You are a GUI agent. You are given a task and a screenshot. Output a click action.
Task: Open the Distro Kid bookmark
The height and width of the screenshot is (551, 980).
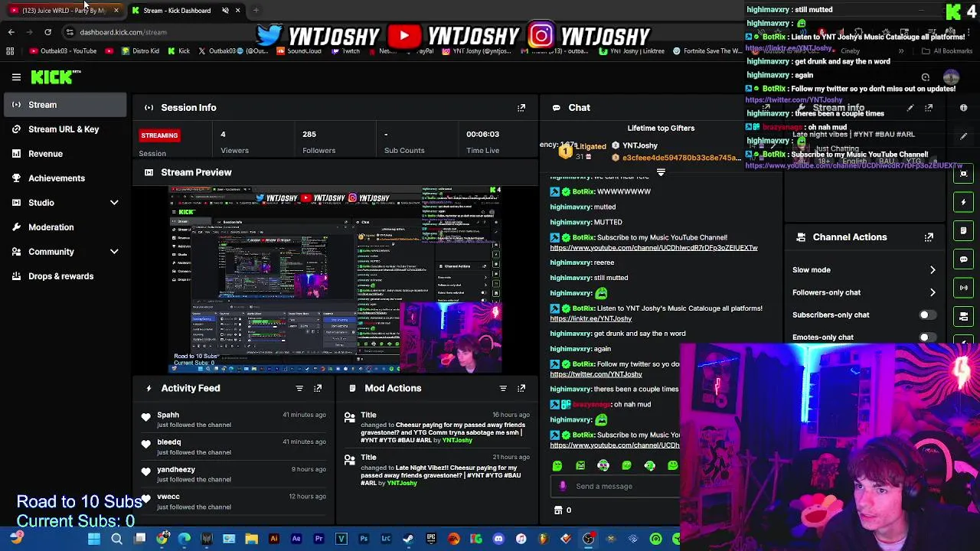(x=140, y=51)
